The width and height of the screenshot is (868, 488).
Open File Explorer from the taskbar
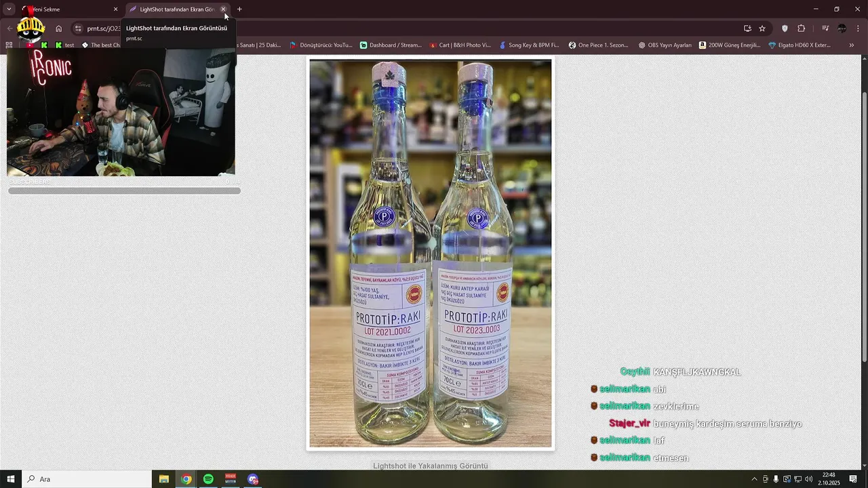[164, 479]
